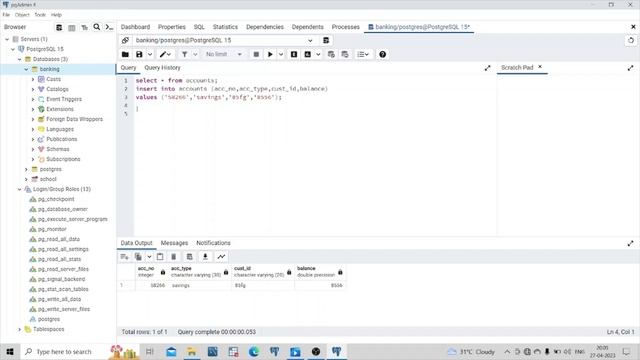Viewport: 640px width, 360px height.
Task: Select pg_monitor role in tree
Action: tap(52, 229)
